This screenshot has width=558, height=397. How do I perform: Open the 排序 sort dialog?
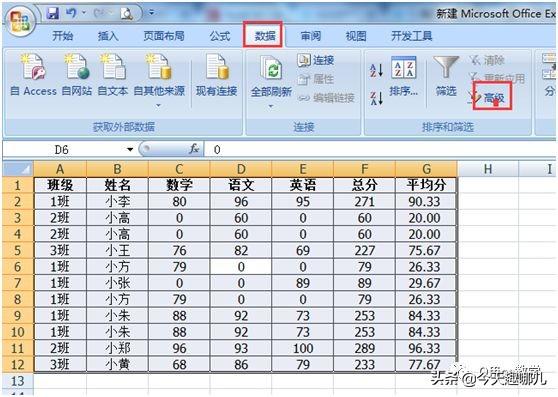click(x=404, y=76)
